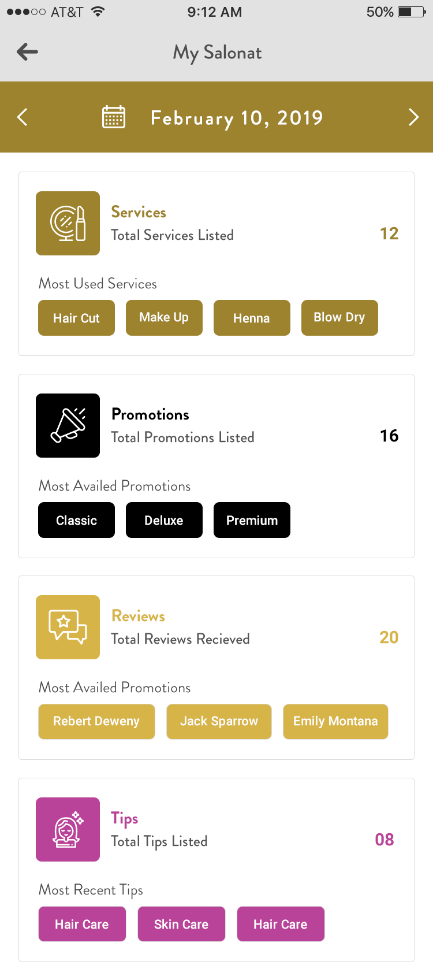
Task: Open the calendar date picker icon
Action: coord(114,117)
